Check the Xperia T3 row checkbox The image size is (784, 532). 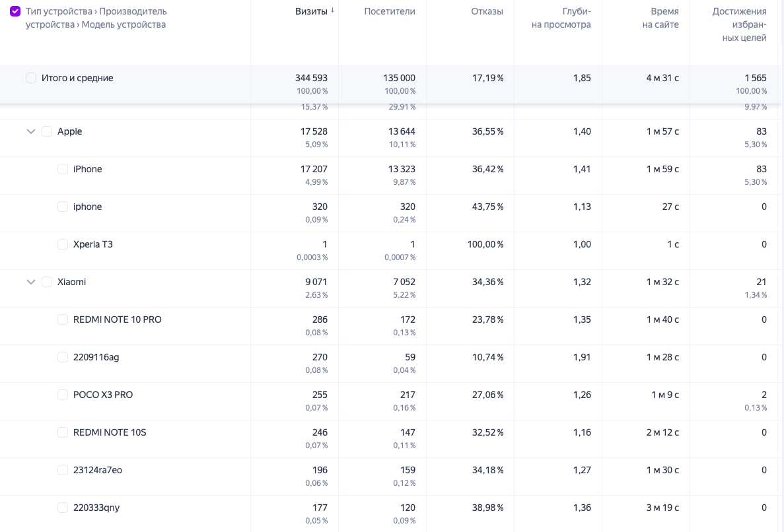[x=63, y=244]
